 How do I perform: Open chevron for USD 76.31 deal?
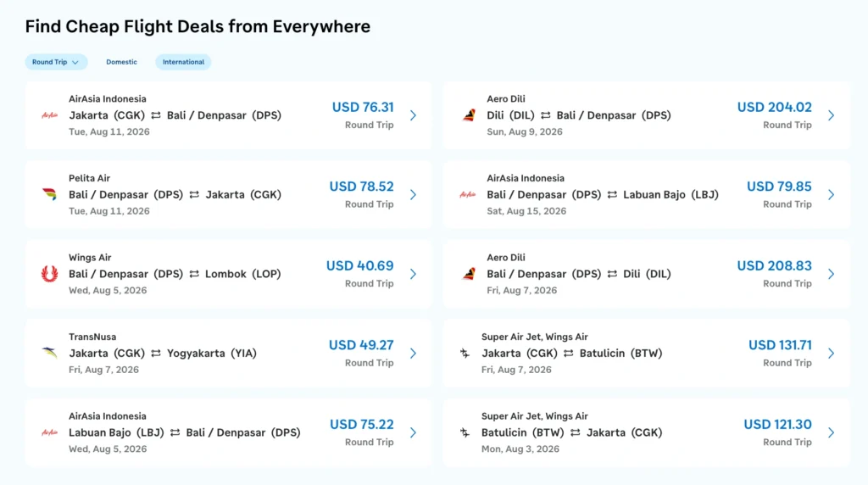click(413, 115)
